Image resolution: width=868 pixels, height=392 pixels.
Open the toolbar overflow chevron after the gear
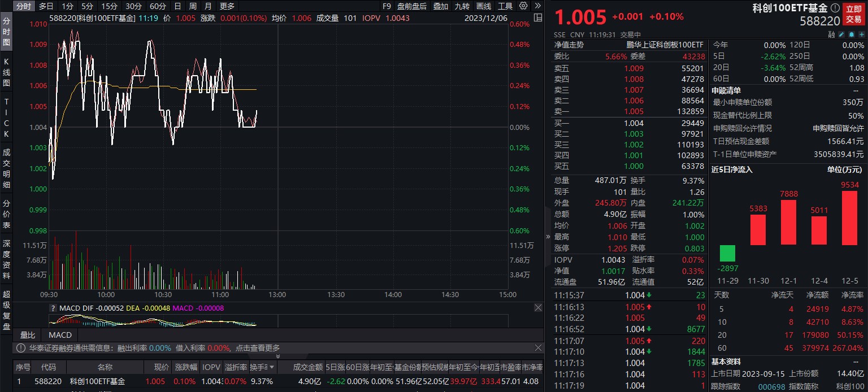[539, 6]
